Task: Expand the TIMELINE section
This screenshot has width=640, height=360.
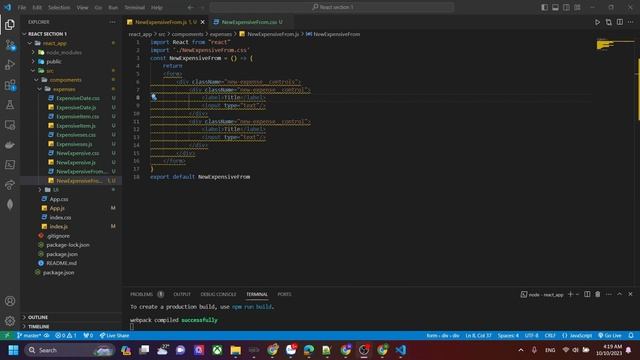Action: pos(24,327)
